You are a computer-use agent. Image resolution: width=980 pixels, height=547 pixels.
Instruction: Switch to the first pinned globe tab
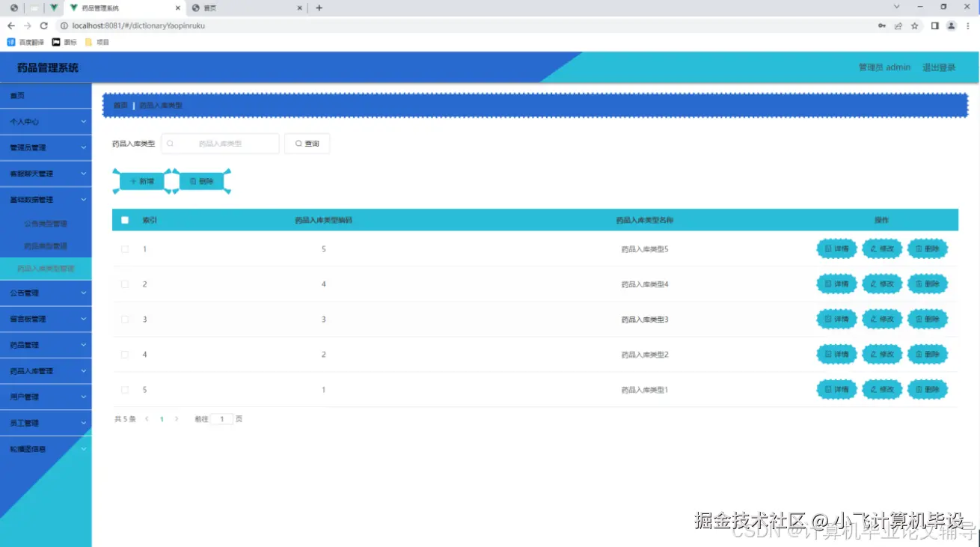13,7
